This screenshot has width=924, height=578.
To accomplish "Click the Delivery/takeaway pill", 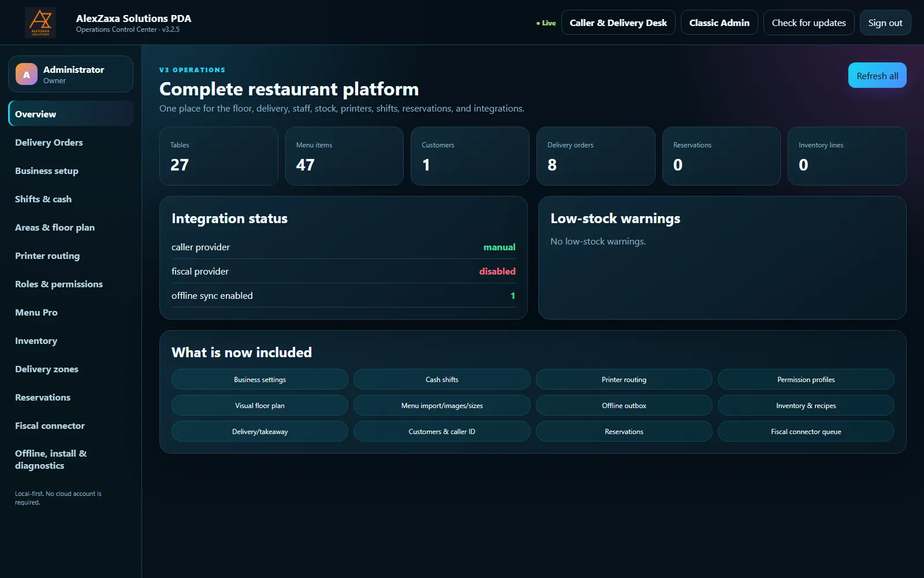I will click(x=260, y=431).
